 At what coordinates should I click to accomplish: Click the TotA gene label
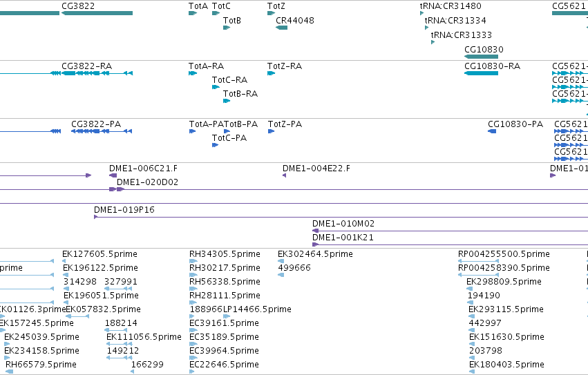198,6
